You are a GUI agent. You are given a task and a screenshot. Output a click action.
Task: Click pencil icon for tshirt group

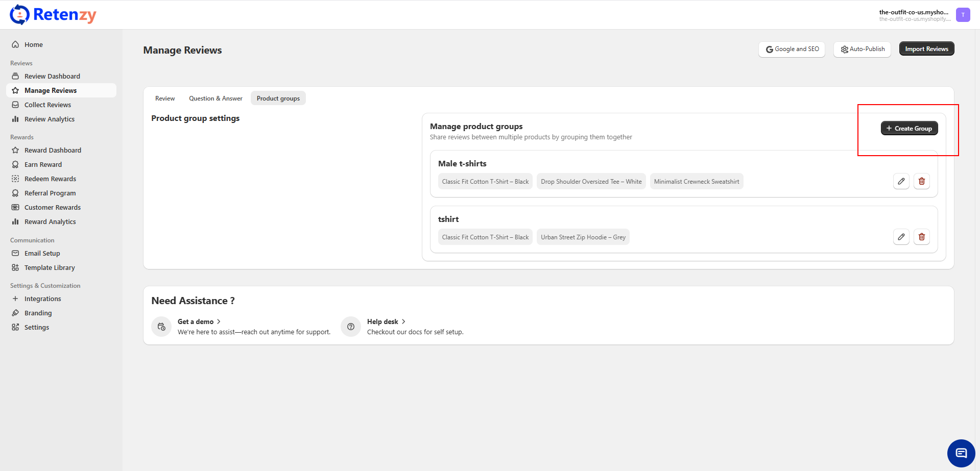[901, 237]
